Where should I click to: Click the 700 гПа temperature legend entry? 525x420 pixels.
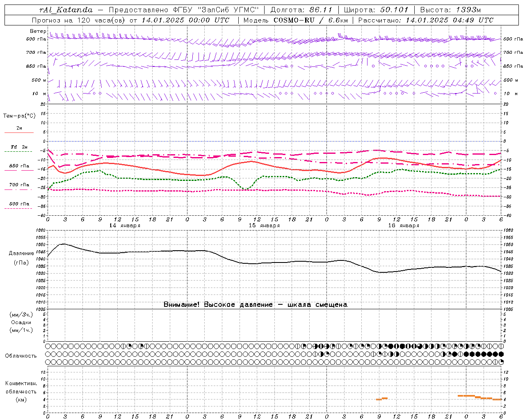click(19, 187)
